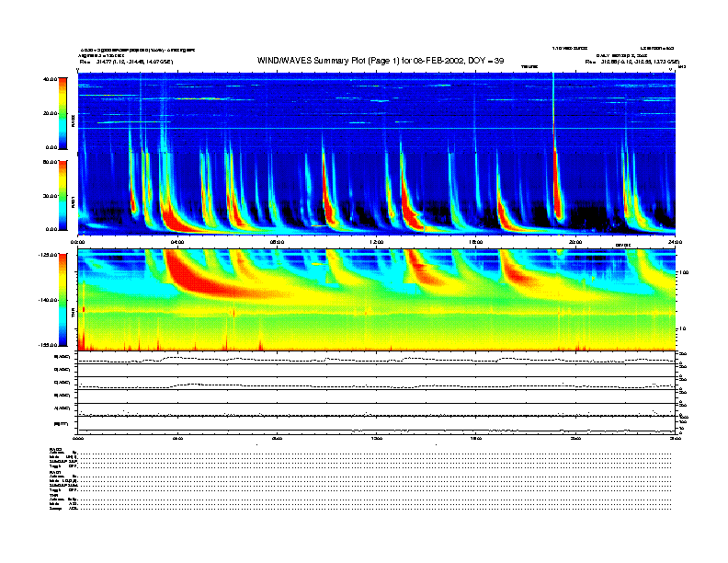The height and width of the screenshot is (563, 728).
Task: Click the 60.00 label on RAD1 color scale
Action: pyautogui.click(x=50, y=162)
